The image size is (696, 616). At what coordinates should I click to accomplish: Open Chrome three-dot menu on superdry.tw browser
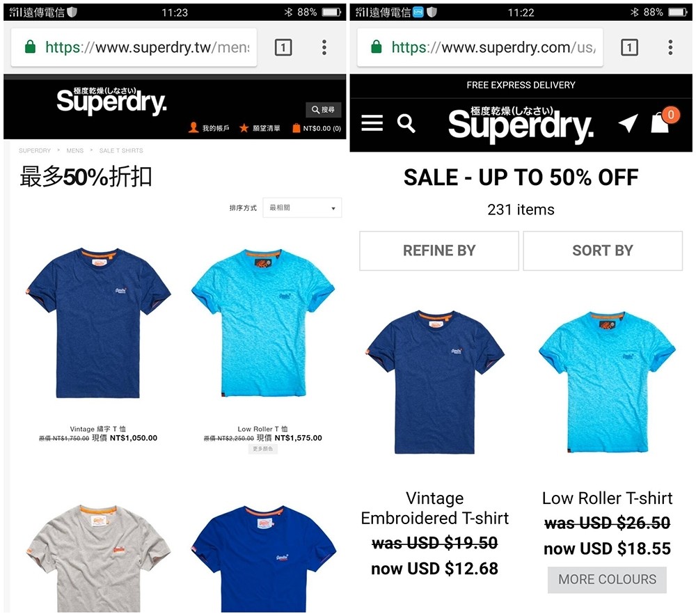click(324, 47)
